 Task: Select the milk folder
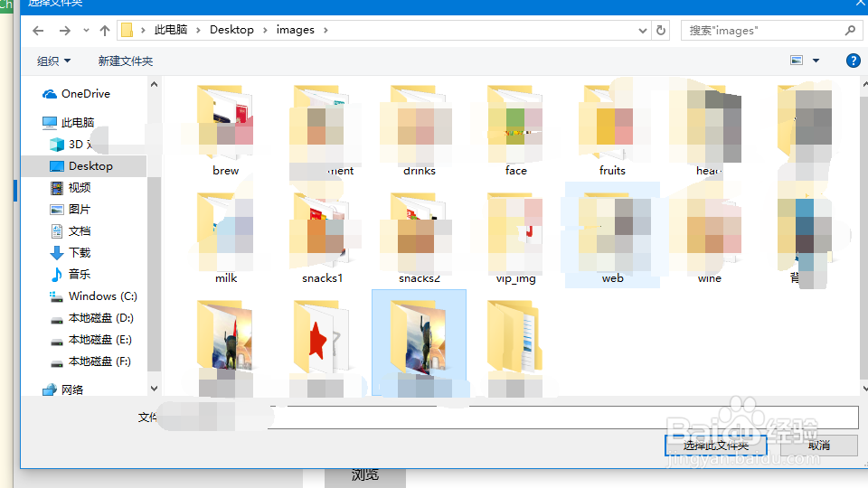[225, 239]
